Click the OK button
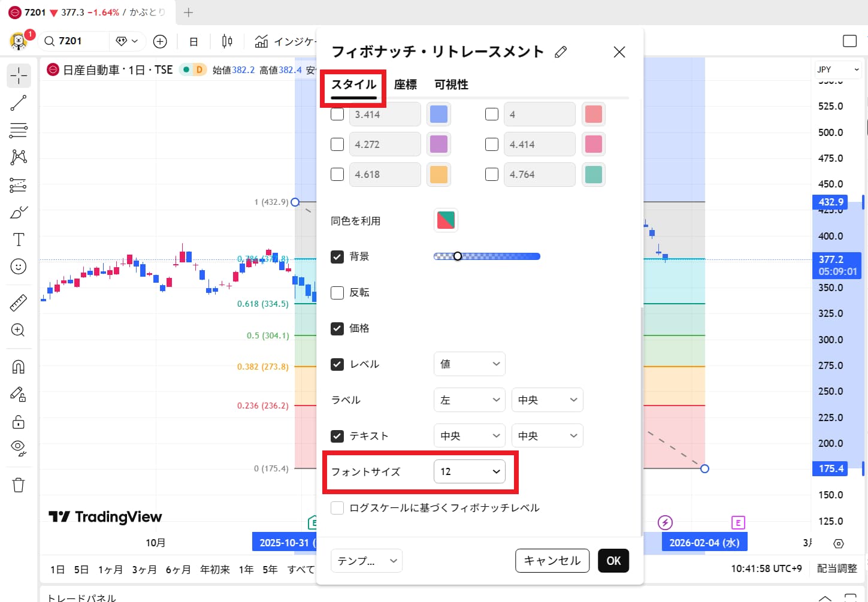Image resolution: width=868 pixels, height=602 pixels. click(613, 561)
